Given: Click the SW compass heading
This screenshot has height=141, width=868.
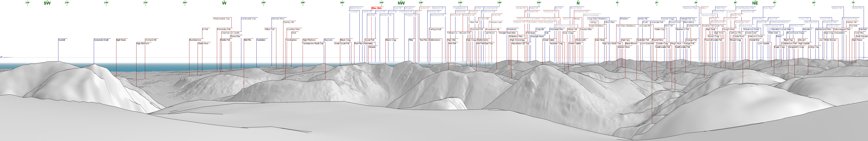Looking at the screenshot, I should tap(47, 3).
